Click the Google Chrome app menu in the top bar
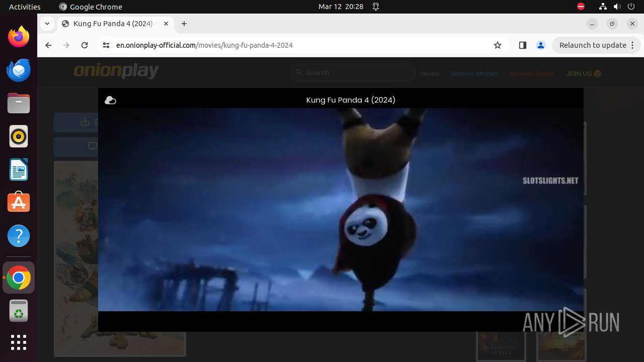 pyautogui.click(x=91, y=7)
